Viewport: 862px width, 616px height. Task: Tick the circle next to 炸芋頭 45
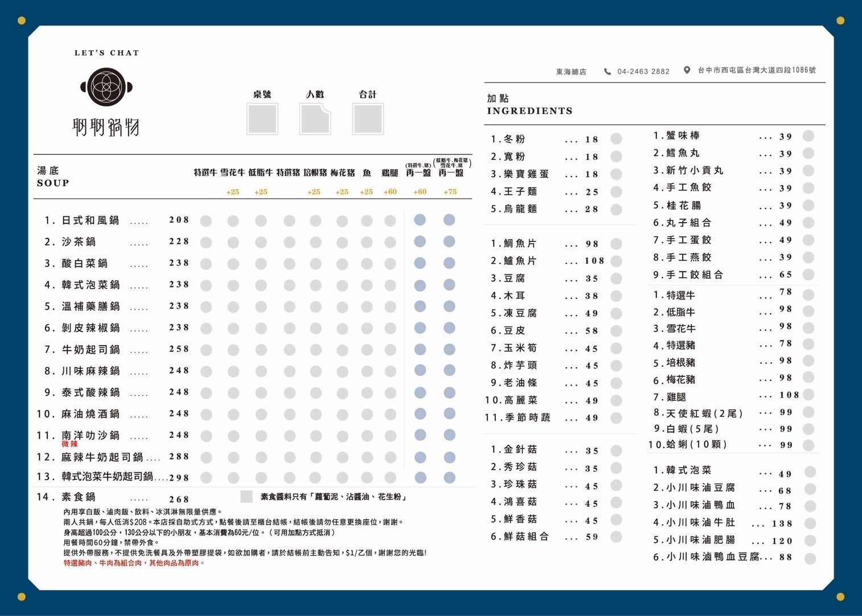616,366
